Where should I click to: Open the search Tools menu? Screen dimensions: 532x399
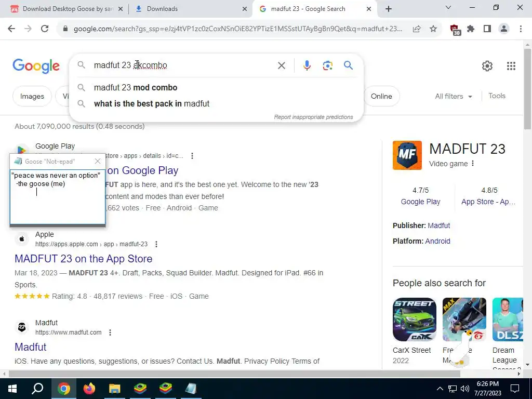(497, 96)
